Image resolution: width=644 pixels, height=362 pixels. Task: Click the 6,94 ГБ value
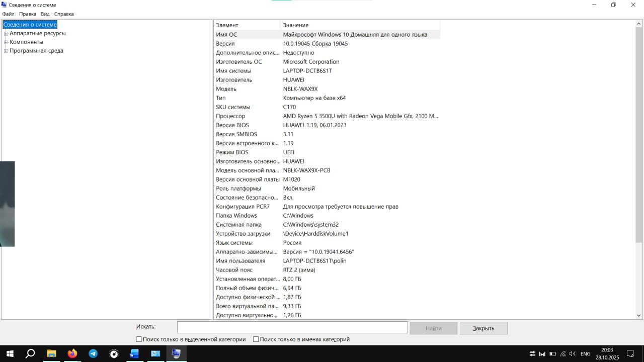pos(292,288)
